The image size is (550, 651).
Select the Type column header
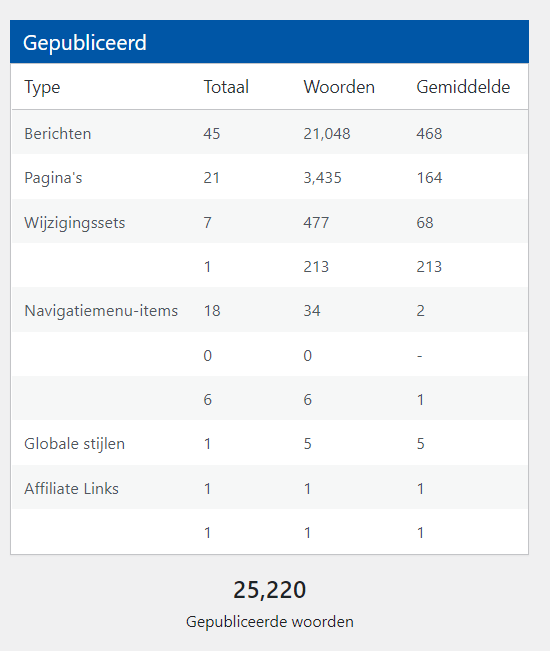click(42, 87)
